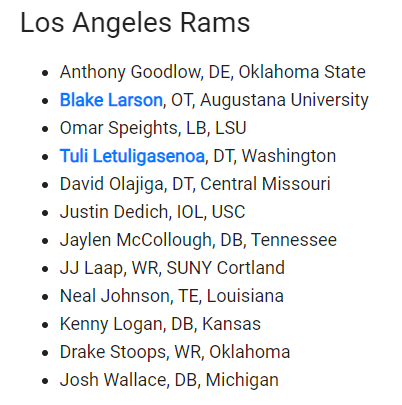Open the Blake Larson link

point(111,100)
